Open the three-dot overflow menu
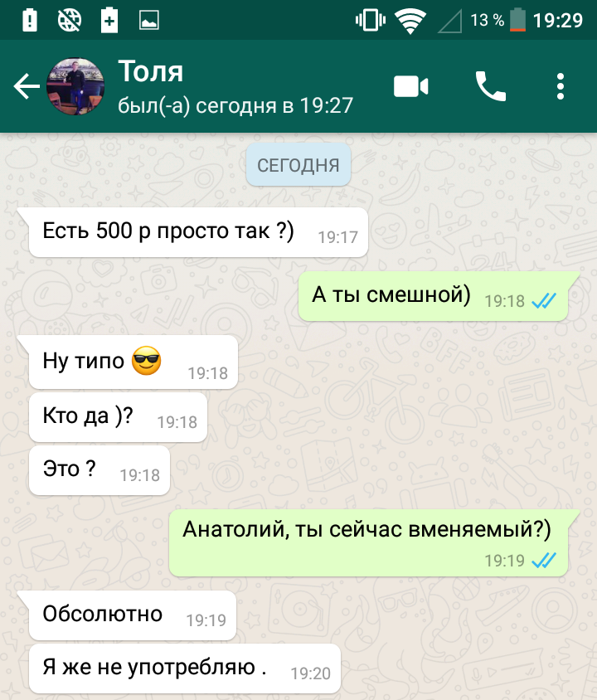Viewport: 597px width, 700px height. pyautogui.click(x=561, y=86)
